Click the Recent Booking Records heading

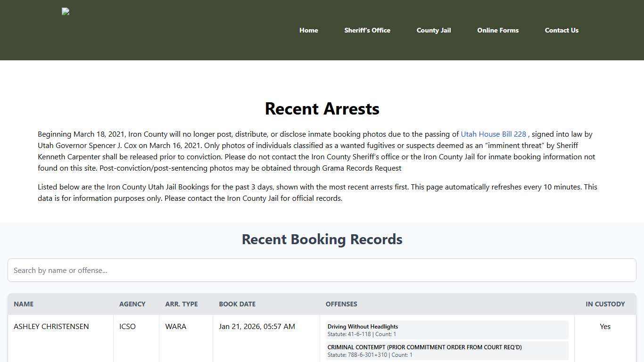click(322, 239)
